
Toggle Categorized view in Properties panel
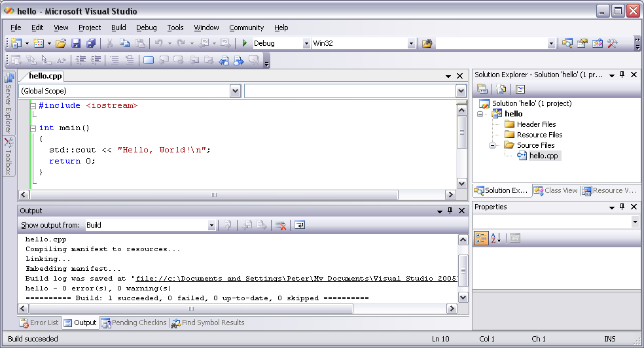(480, 238)
